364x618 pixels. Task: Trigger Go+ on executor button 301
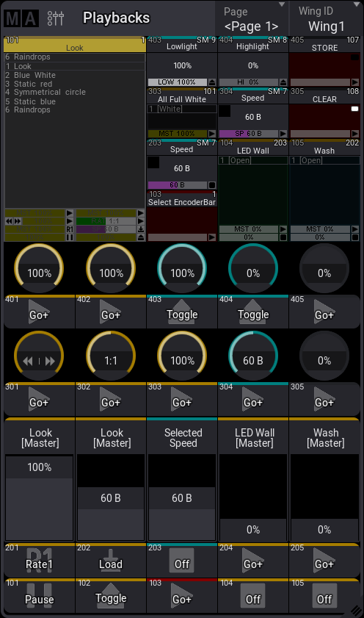(x=40, y=399)
